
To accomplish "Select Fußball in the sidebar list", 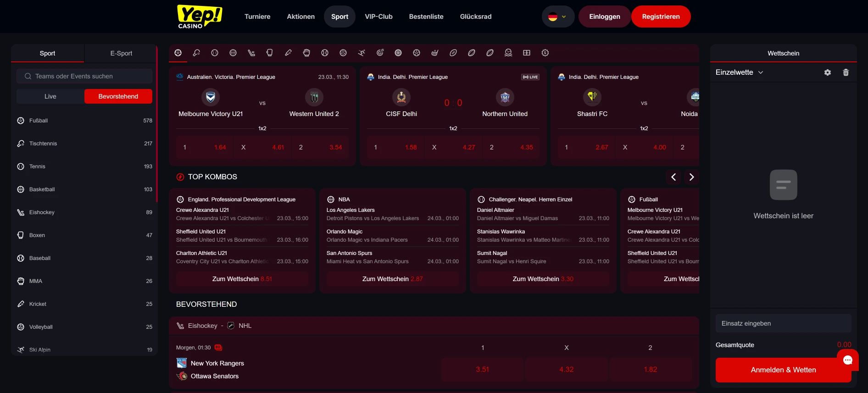I will 84,121.
